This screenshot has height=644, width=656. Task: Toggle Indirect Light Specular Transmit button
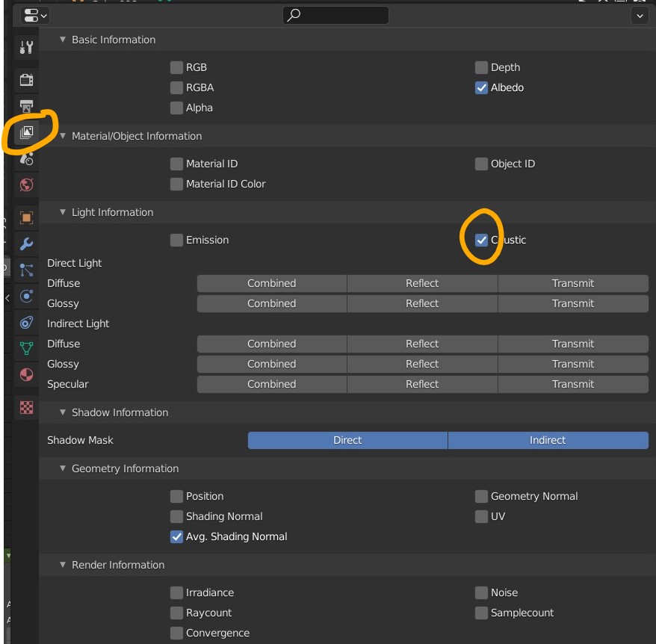573,385
